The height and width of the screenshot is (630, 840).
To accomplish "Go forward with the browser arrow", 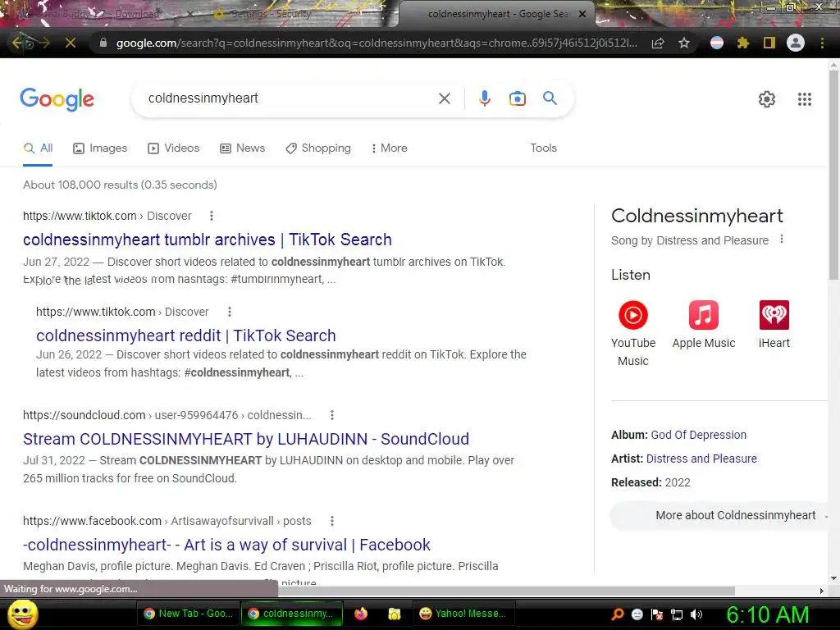I will click(43, 43).
